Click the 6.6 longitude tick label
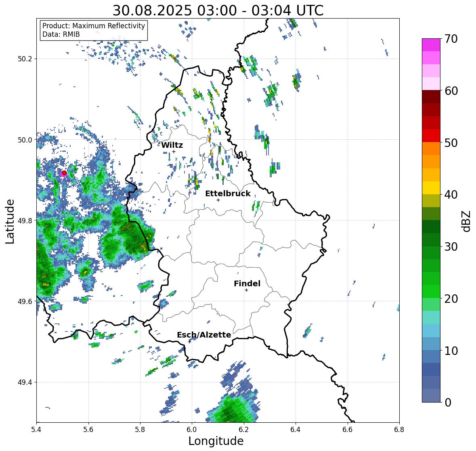Viewport: 476px width, 451px height. (x=348, y=430)
